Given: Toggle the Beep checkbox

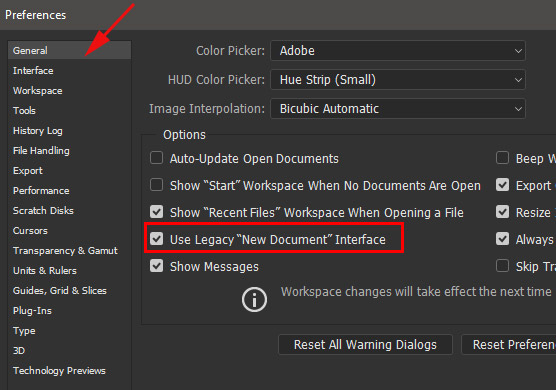Looking at the screenshot, I should tap(502, 158).
